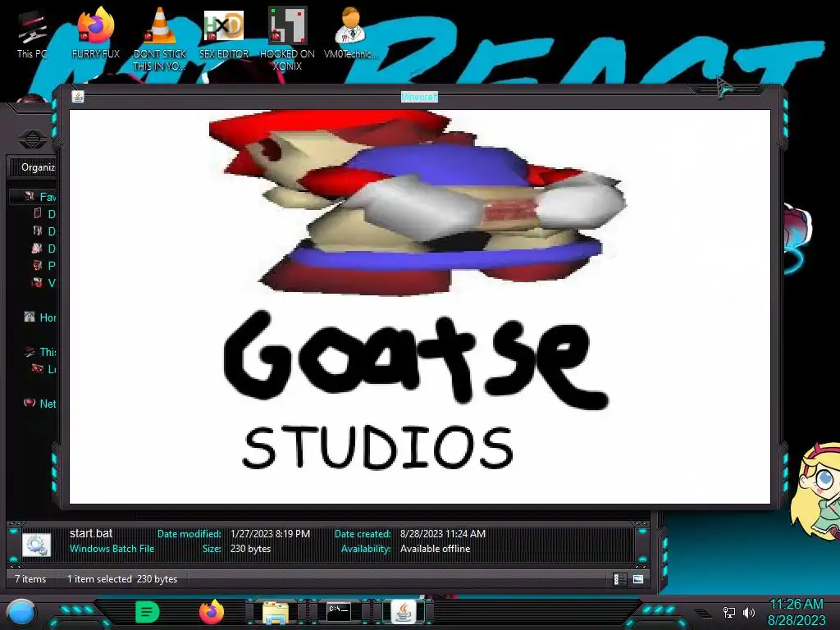Launch Firefox from the taskbar

tap(211, 612)
